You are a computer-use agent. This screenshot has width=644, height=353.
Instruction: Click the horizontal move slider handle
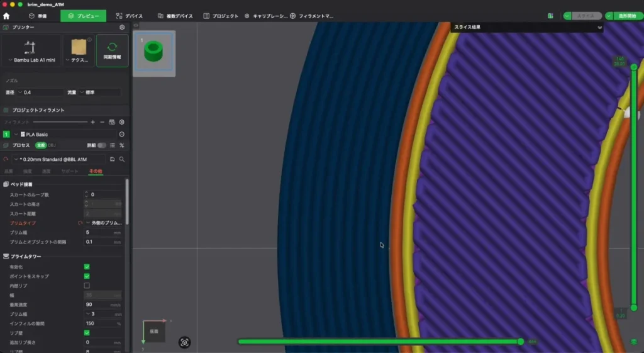pyautogui.click(x=521, y=342)
